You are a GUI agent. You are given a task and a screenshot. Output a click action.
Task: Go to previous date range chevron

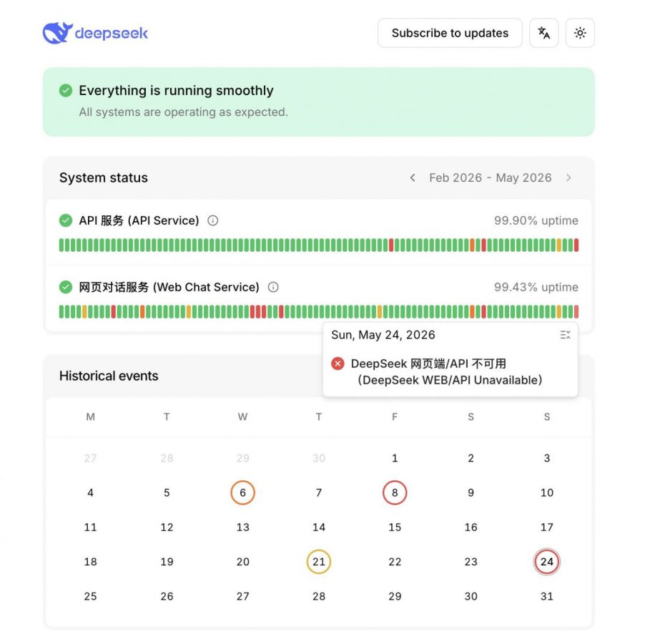(x=413, y=177)
